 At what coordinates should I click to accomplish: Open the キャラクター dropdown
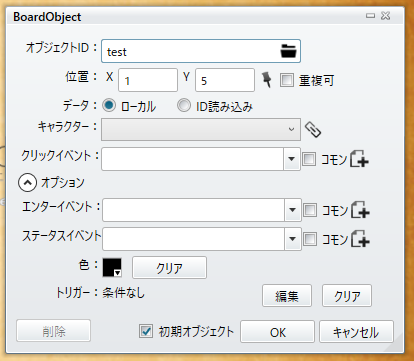click(x=201, y=129)
